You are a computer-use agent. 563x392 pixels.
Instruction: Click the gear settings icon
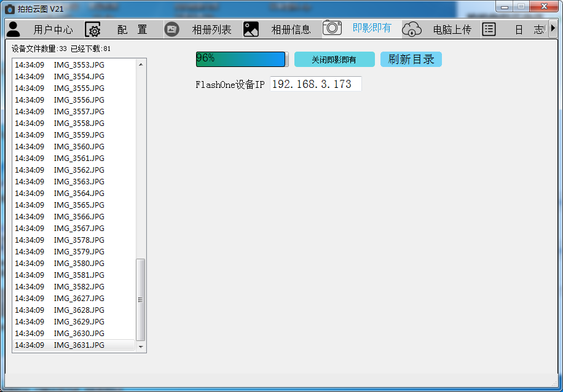[x=93, y=29]
